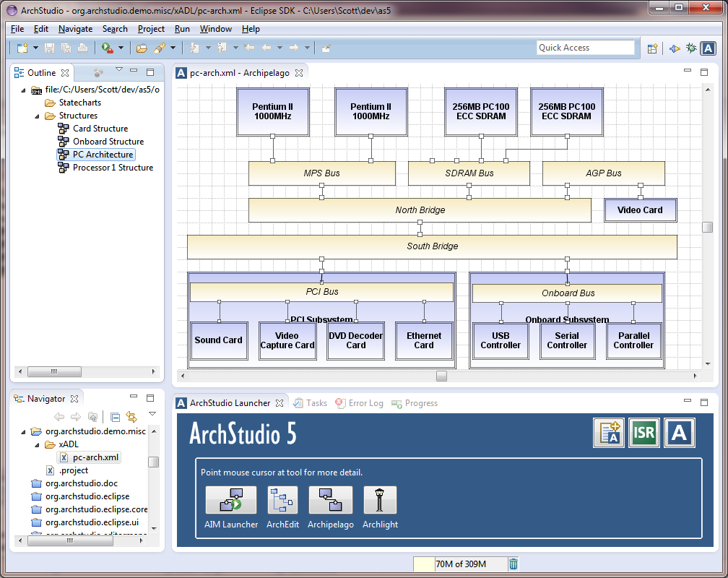The height and width of the screenshot is (578, 728).
Task: Open the Window menu
Action: (x=215, y=29)
